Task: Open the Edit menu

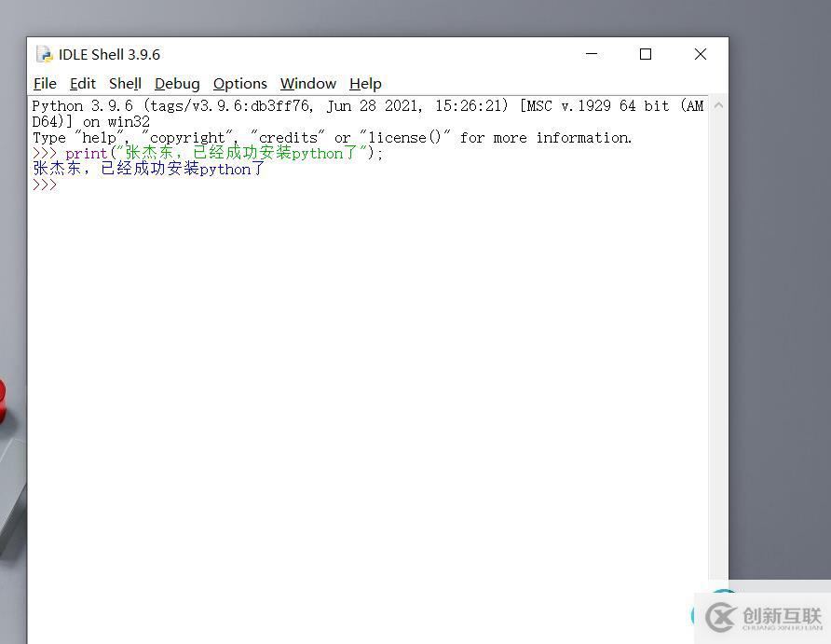Action: (83, 84)
